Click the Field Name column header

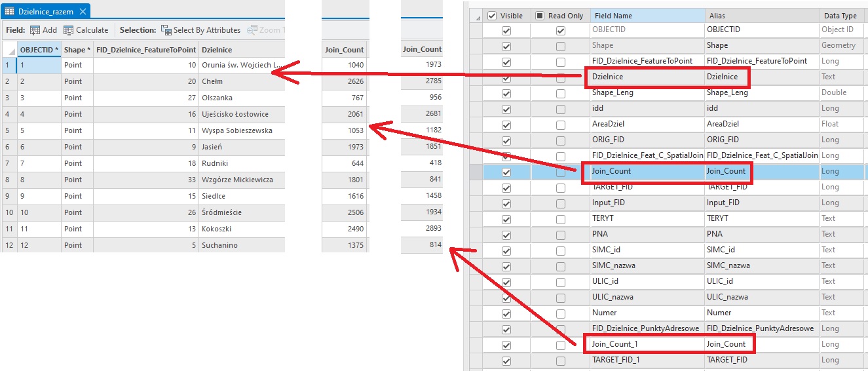[646, 16]
